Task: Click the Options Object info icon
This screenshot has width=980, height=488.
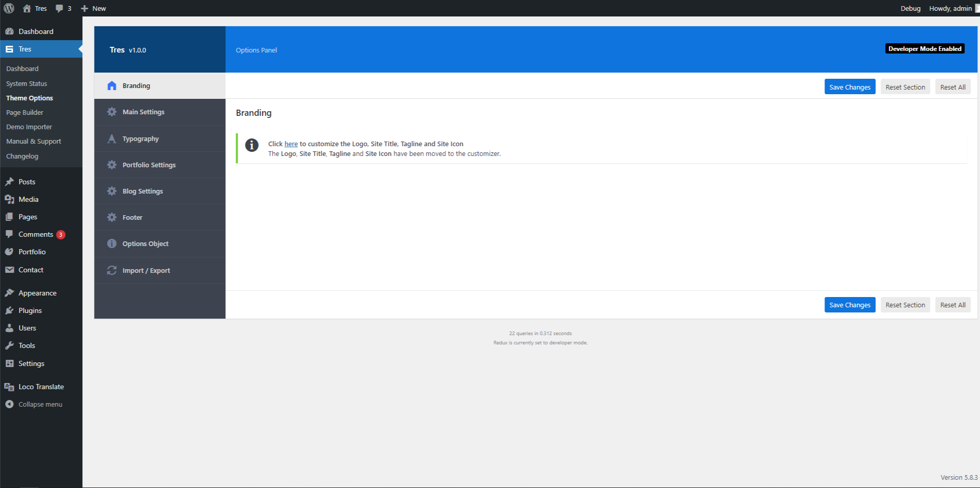Action: tap(112, 243)
